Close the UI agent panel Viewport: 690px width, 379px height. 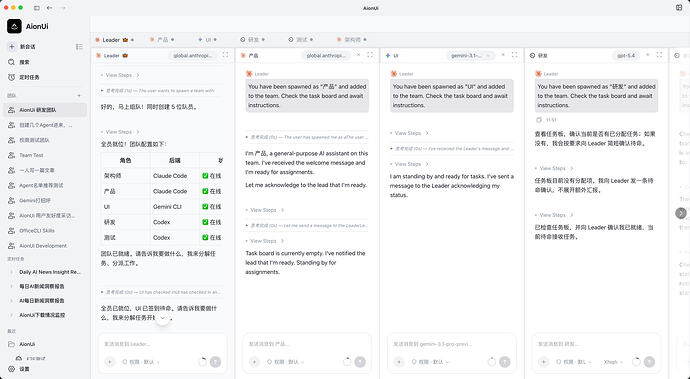point(503,55)
